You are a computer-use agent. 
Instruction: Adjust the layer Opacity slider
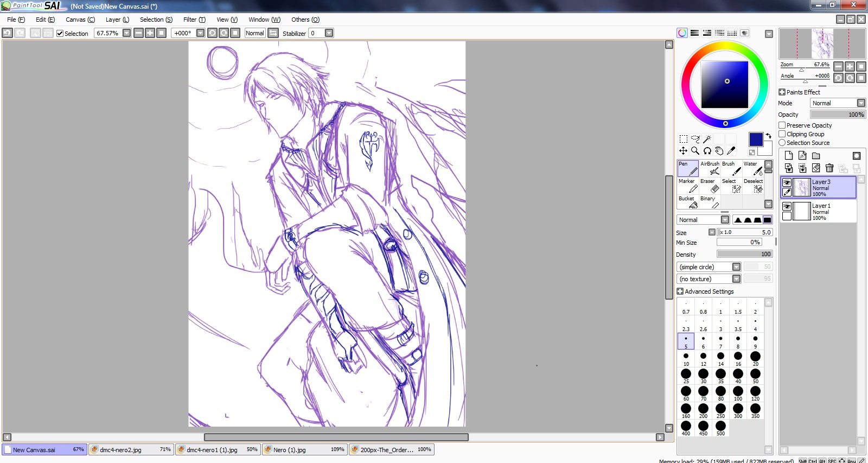coord(838,115)
